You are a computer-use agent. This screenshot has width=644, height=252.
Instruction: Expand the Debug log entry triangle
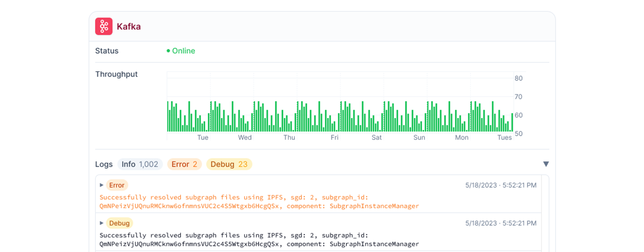102,223
